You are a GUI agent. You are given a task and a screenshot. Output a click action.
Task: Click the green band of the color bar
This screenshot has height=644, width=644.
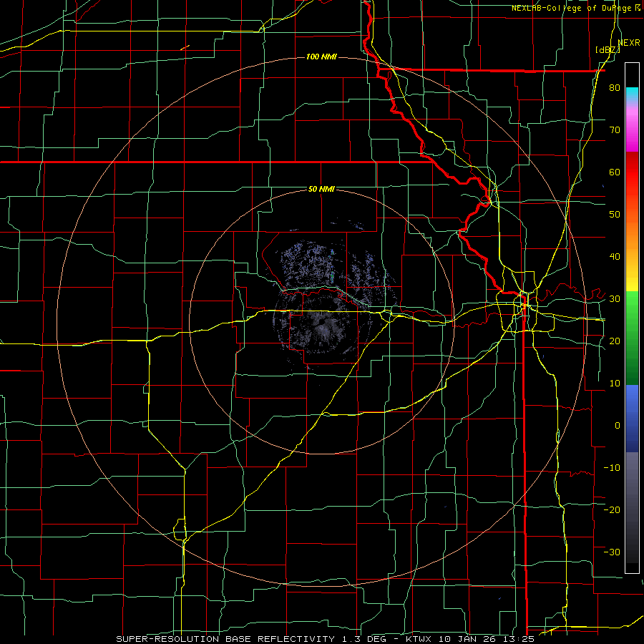[632, 338]
